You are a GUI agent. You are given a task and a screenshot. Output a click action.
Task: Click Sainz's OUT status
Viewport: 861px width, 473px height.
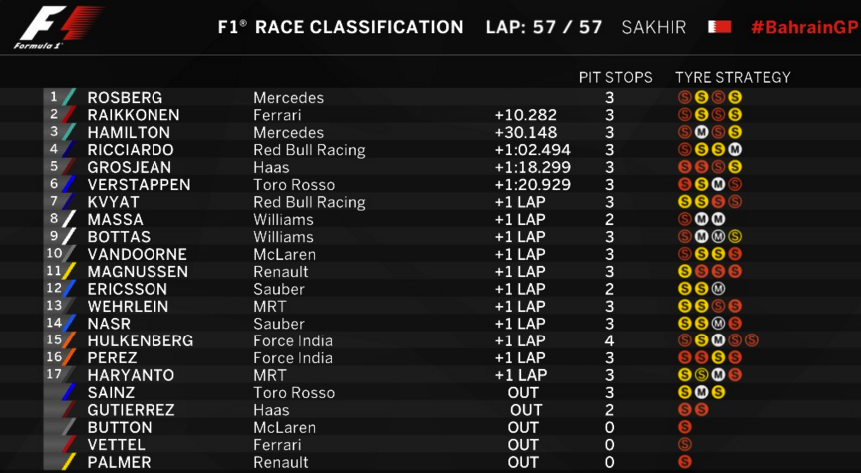point(523,393)
